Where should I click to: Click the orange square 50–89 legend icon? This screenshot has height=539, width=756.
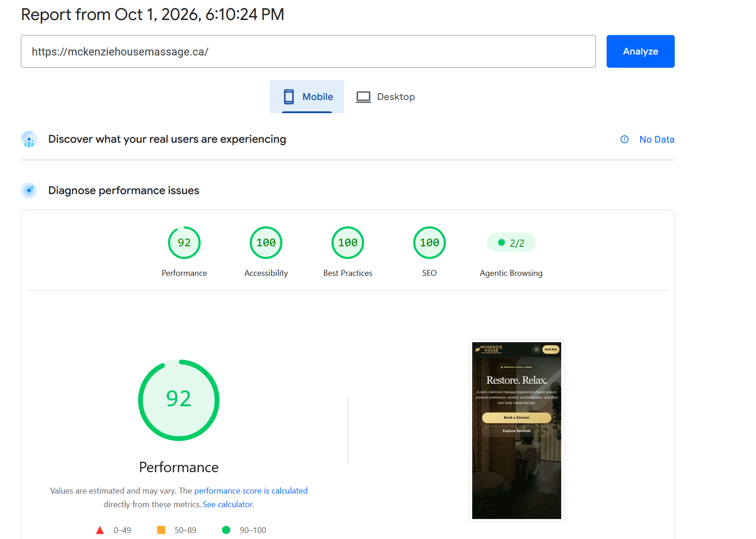(x=161, y=530)
